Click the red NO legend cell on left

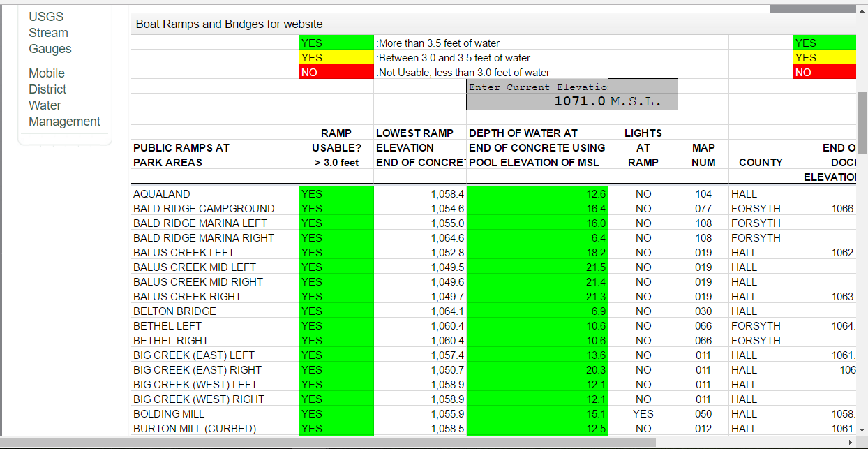click(336, 73)
